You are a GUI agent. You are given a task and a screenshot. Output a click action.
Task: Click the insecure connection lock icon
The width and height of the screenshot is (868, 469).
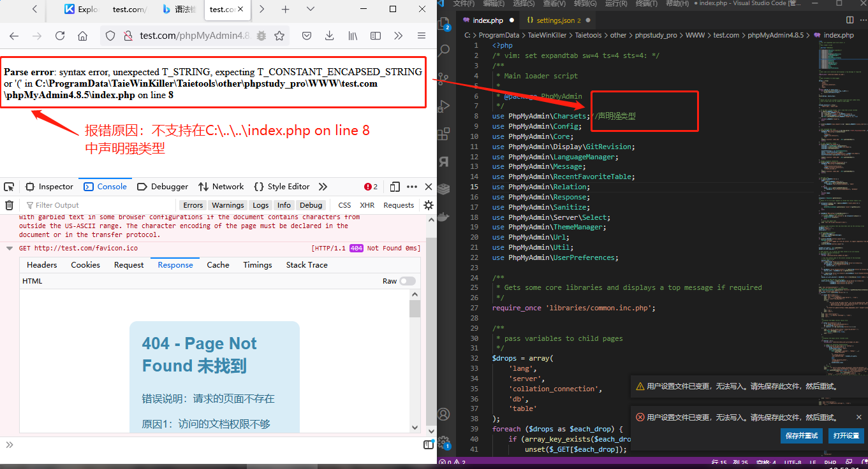(x=128, y=36)
